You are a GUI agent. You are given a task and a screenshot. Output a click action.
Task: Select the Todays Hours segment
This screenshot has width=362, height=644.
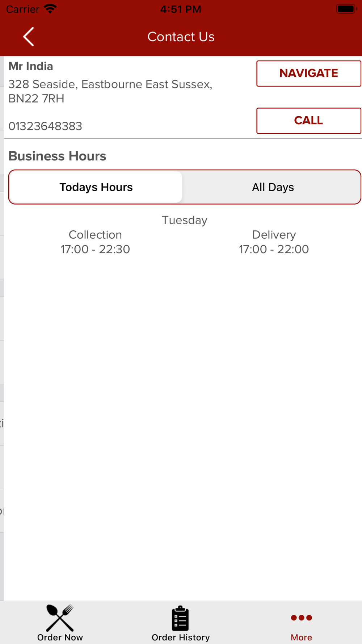click(96, 187)
